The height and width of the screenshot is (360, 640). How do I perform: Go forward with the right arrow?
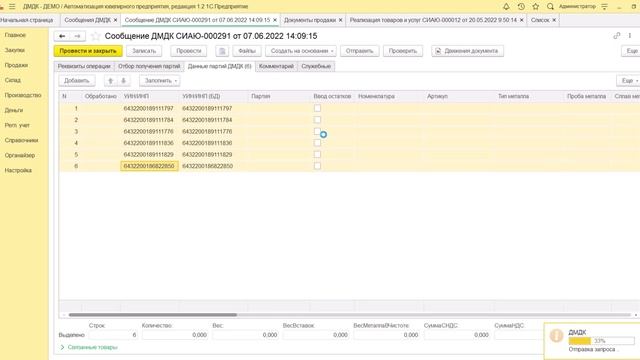click(x=77, y=36)
